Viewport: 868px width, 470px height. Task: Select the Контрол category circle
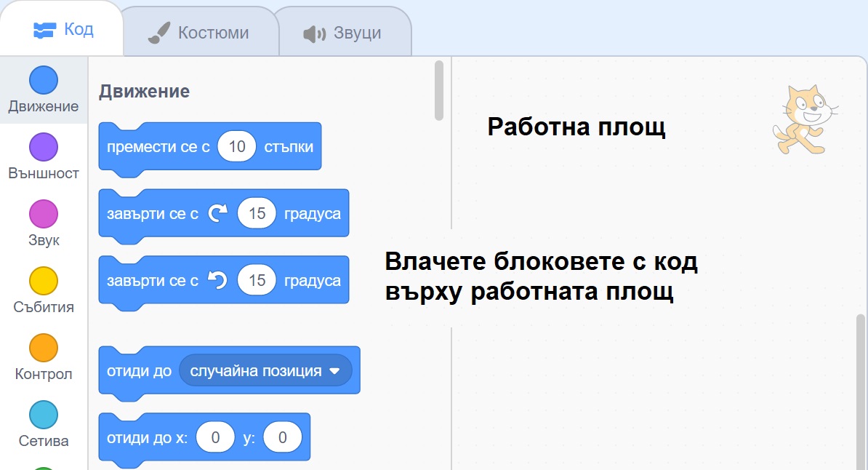tap(43, 348)
